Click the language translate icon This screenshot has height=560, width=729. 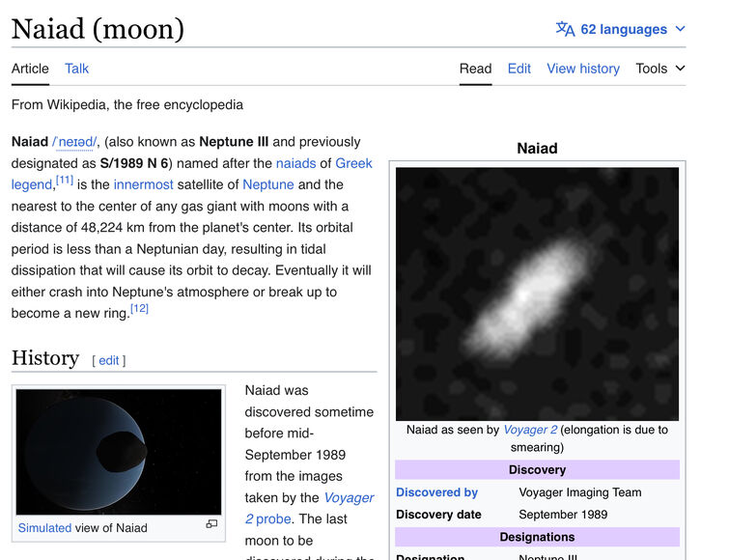tap(566, 29)
